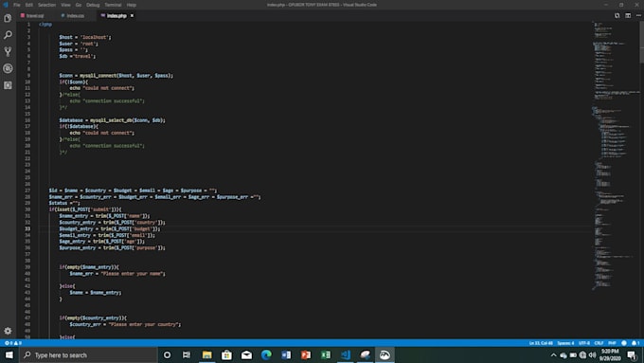Open the Edit menu
Image resolution: width=644 pixels, height=363 pixels.
pos(28,5)
